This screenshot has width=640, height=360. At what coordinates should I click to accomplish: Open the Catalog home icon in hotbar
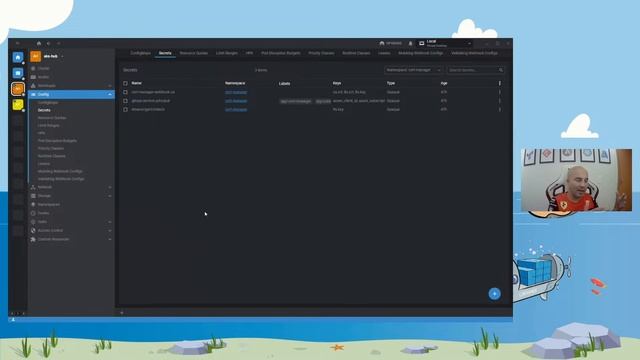tap(18, 57)
